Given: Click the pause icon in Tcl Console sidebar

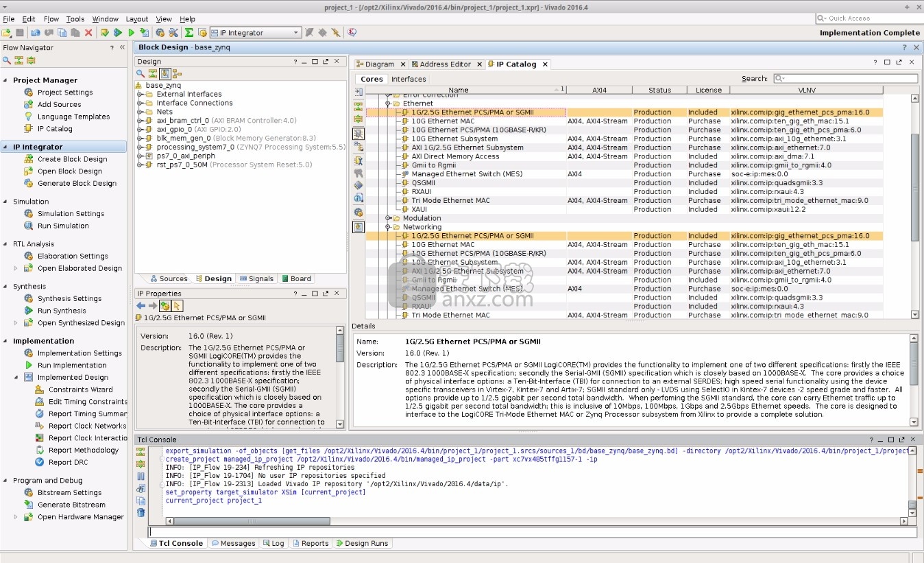Looking at the screenshot, I should coord(141,476).
